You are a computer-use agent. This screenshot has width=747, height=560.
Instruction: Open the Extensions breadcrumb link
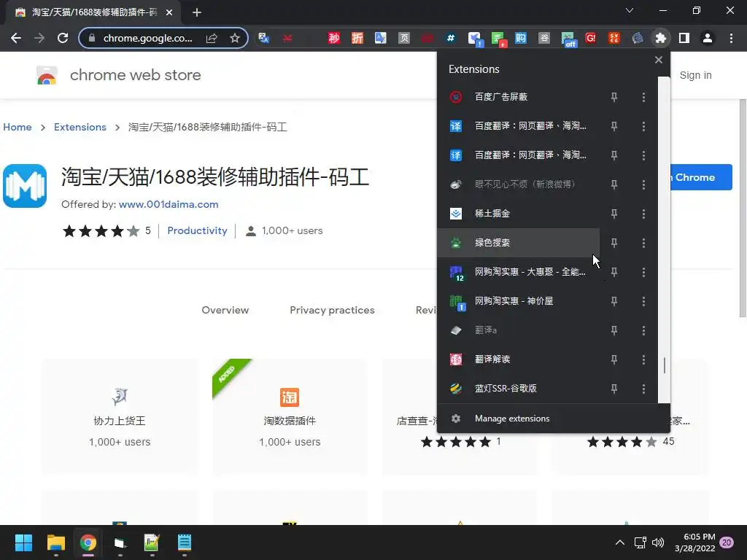pos(80,127)
